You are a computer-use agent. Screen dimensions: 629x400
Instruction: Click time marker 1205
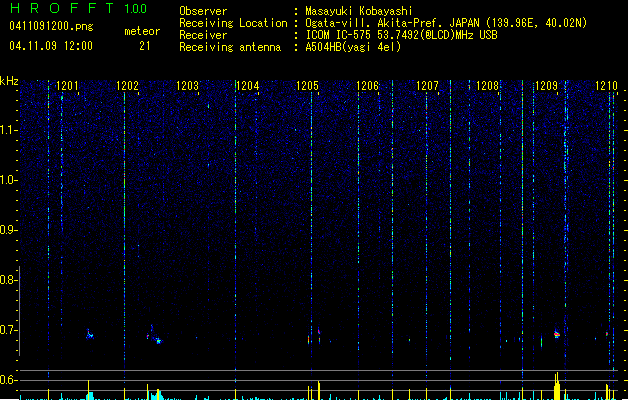(x=307, y=86)
